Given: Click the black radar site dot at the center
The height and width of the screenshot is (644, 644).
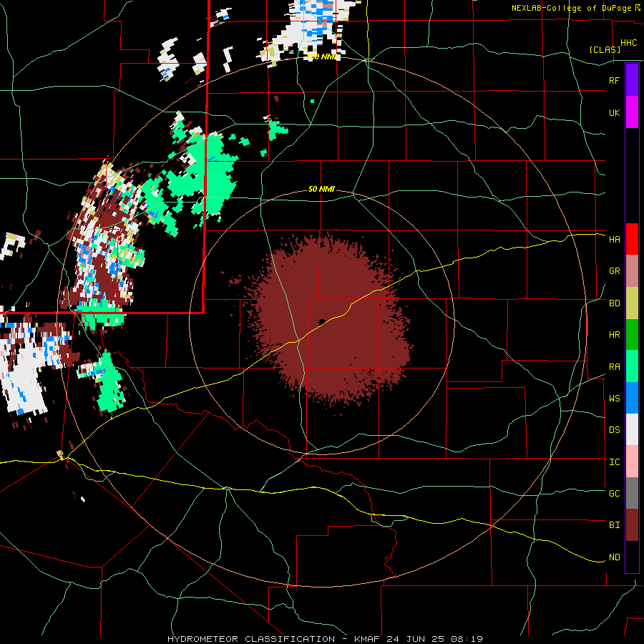Looking at the screenshot, I should tap(321, 322).
